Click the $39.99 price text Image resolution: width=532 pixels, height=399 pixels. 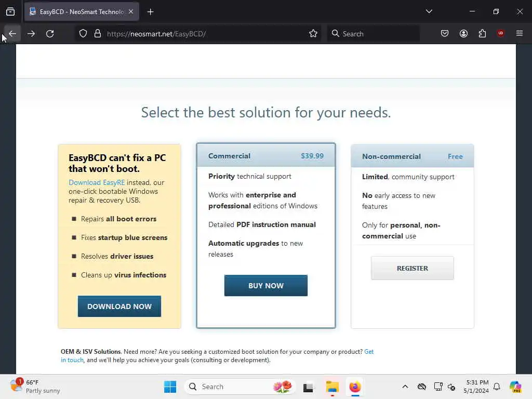point(312,156)
